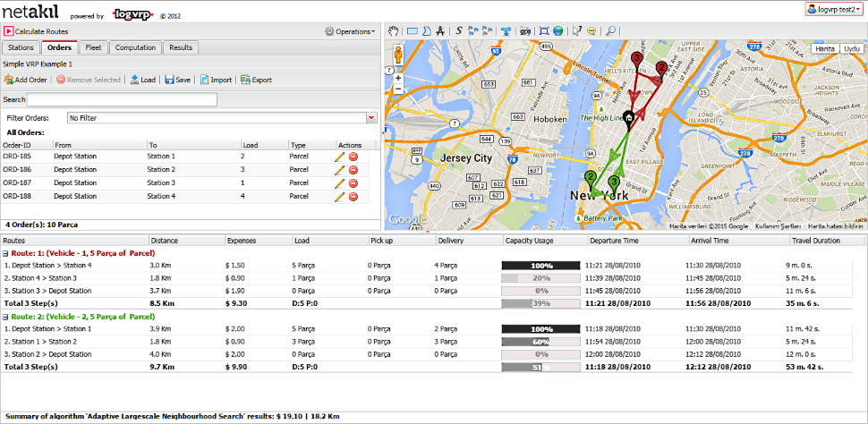This screenshot has width=868, height=424.
Task: Sort orders by Load column header
Action: (265, 145)
